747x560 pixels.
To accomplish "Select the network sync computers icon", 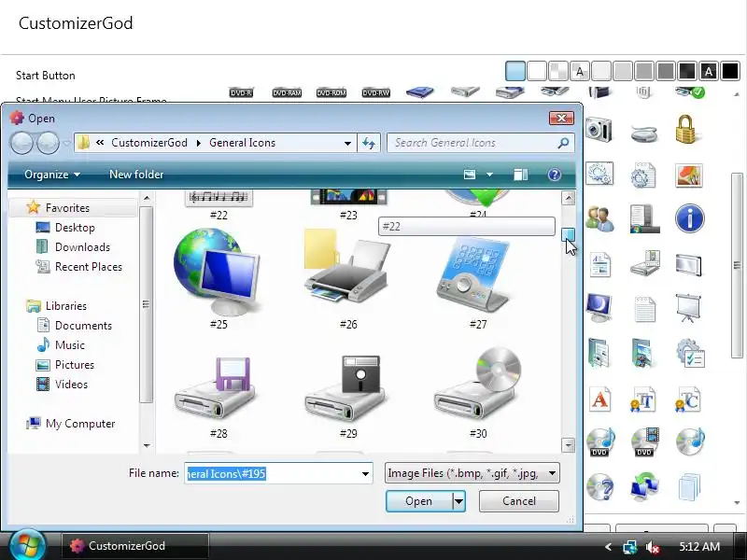I will coord(644,486).
